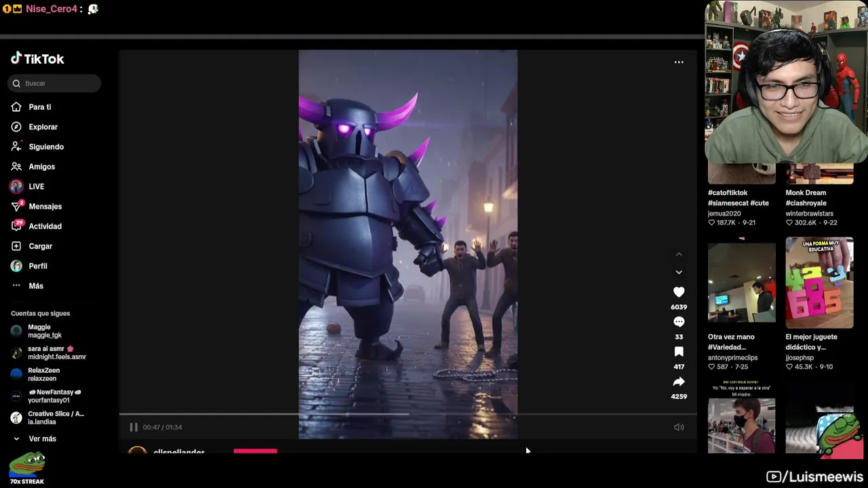Click the paper-plane icon beside Mensajes
The height and width of the screenshot is (488, 868).
pos(16,207)
